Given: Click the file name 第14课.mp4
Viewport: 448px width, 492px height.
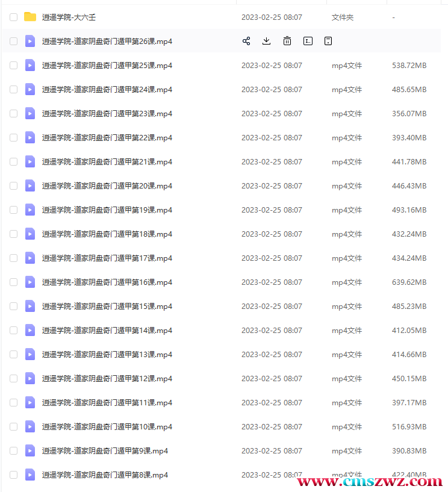Looking at the screenshot, I should point(107,331).
